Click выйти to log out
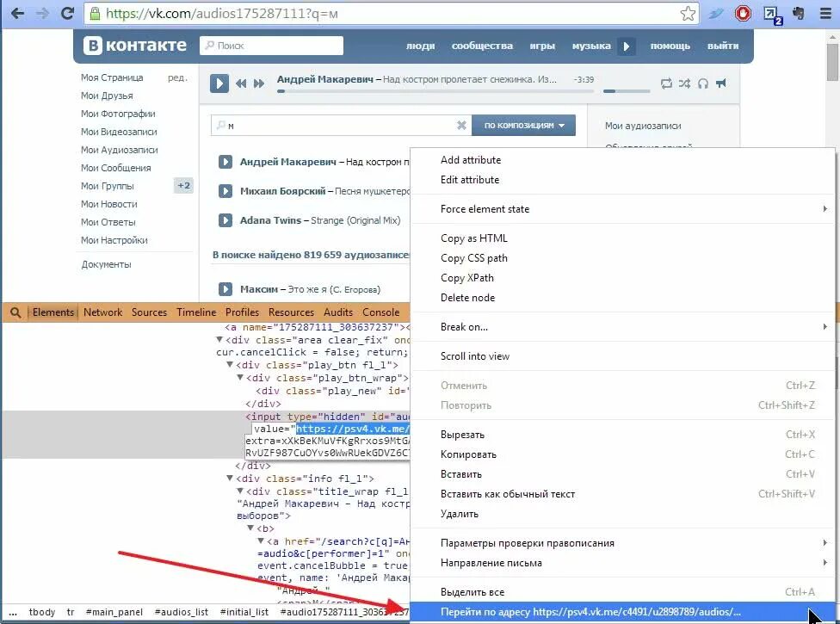The image size is (840, 624). click(x=723, y=46)
